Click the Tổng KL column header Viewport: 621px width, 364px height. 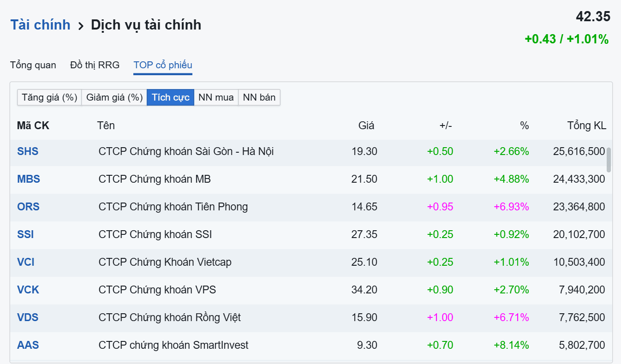[587, 125]
